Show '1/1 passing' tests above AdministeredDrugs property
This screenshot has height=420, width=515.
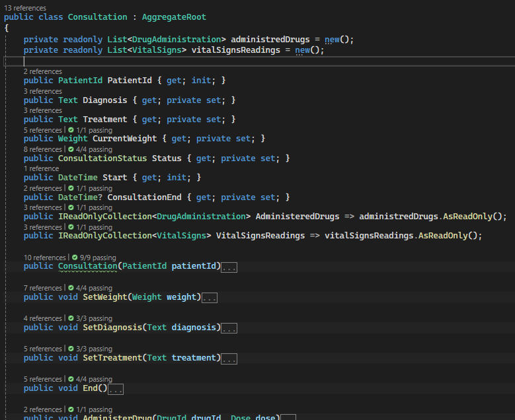point(94,208)
